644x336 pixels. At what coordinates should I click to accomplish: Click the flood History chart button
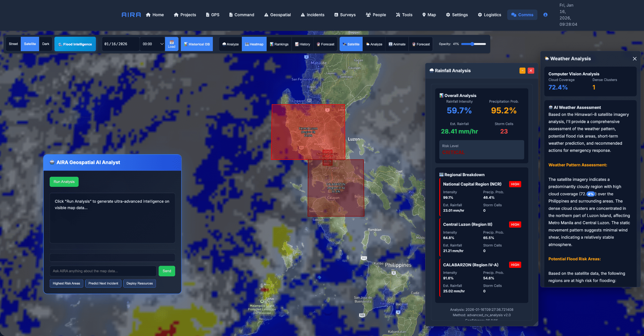(x=303, y=44)
